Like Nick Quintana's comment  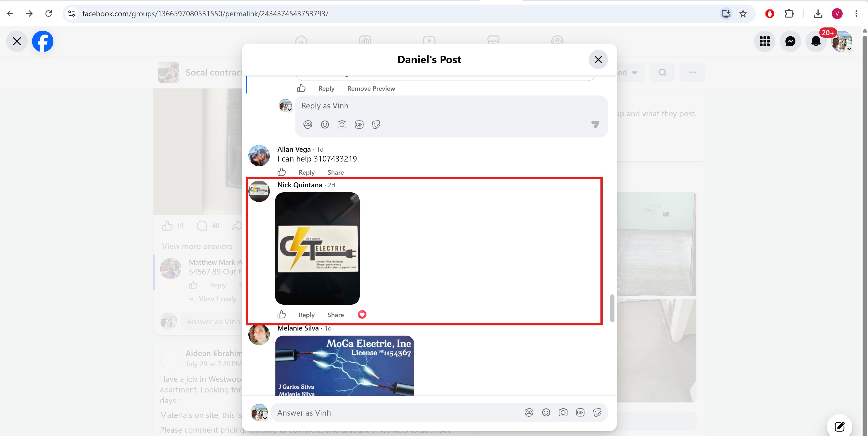click(281, 315)
